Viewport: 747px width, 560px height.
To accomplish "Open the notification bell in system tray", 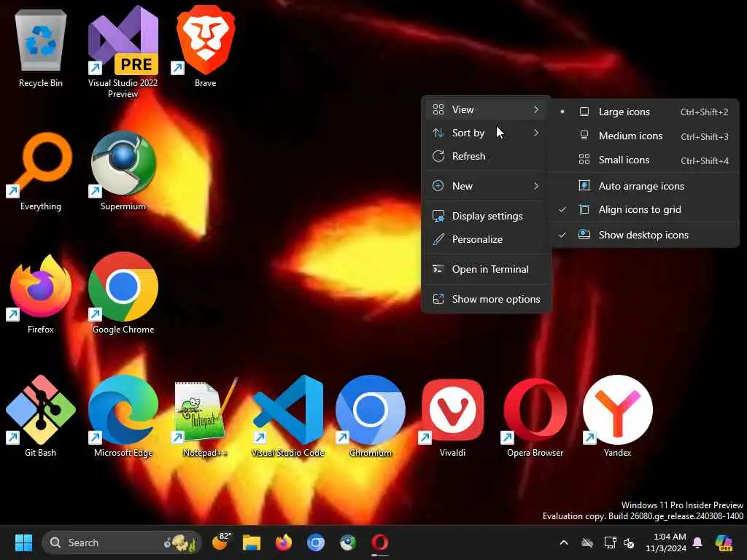I will click(697, 542).
